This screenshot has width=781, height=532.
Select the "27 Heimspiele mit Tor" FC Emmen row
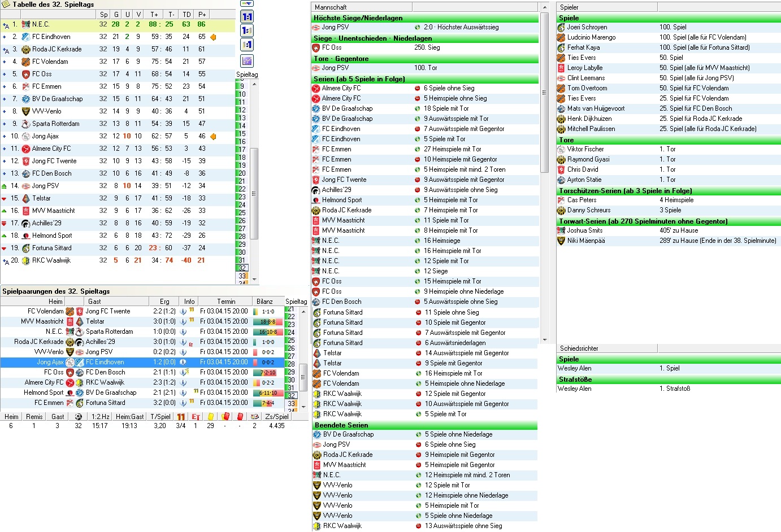(424, 149)
